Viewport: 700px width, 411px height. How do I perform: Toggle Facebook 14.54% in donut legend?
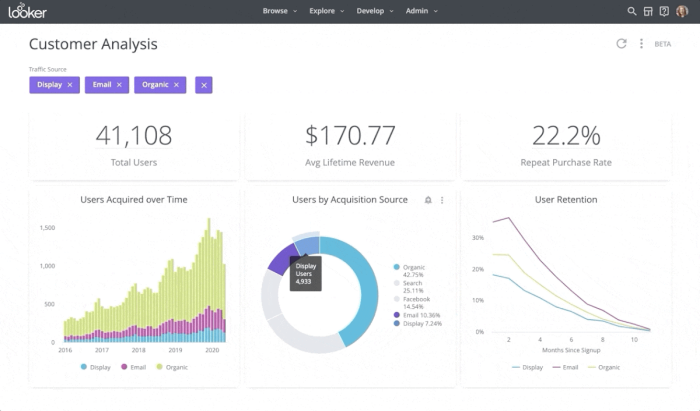(x=412, y=303)
